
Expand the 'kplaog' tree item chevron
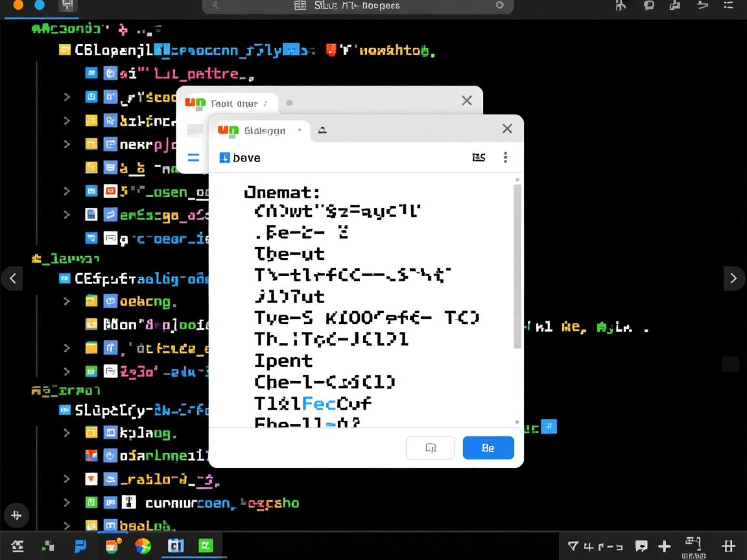(66, 432)
